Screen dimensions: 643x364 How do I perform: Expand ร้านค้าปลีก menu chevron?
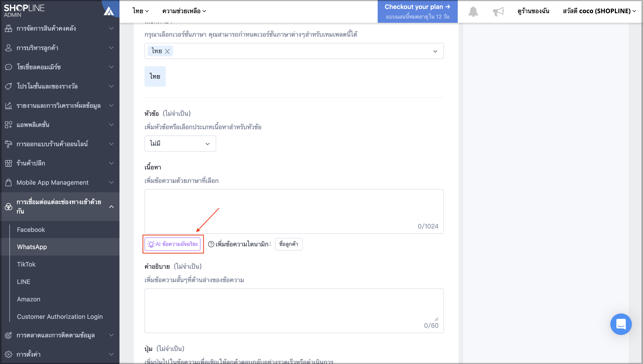[x=112, y=163]
